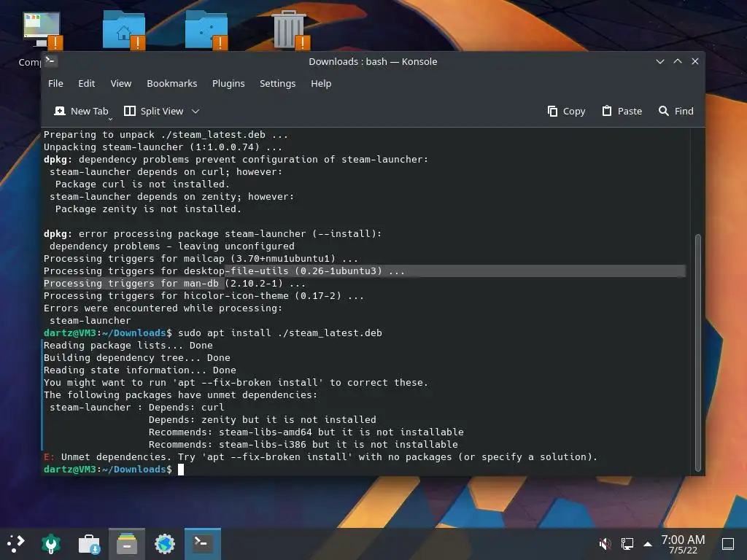Expand hidden system tray icons arrow
Screen dimensions: 747x560
[648, 543]
